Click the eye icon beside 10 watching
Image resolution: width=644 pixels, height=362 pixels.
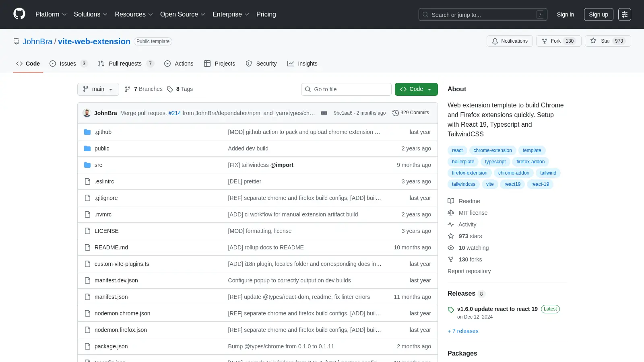tap(451, 248)
